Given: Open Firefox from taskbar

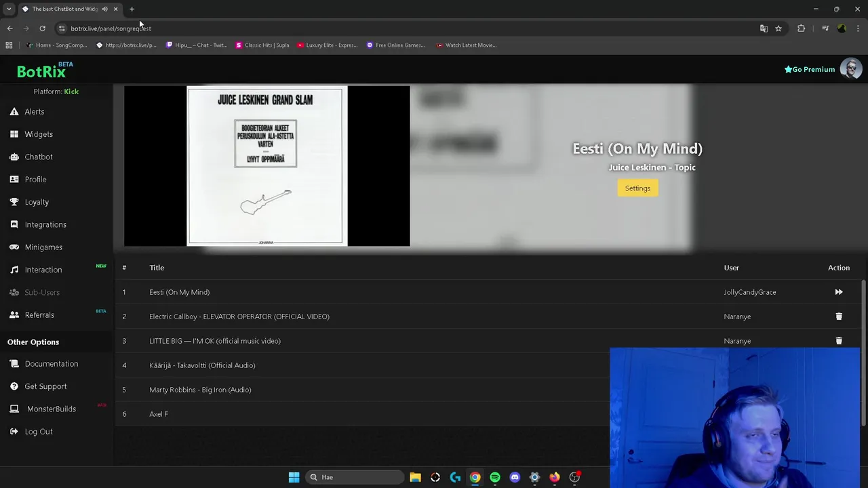Looking at the screenshot, I should pos(555,477).
